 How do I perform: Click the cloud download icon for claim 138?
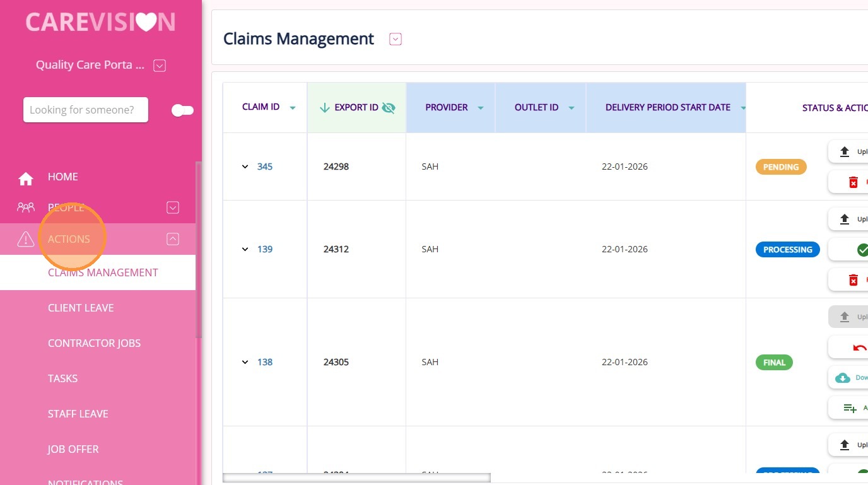pos(843,378)
